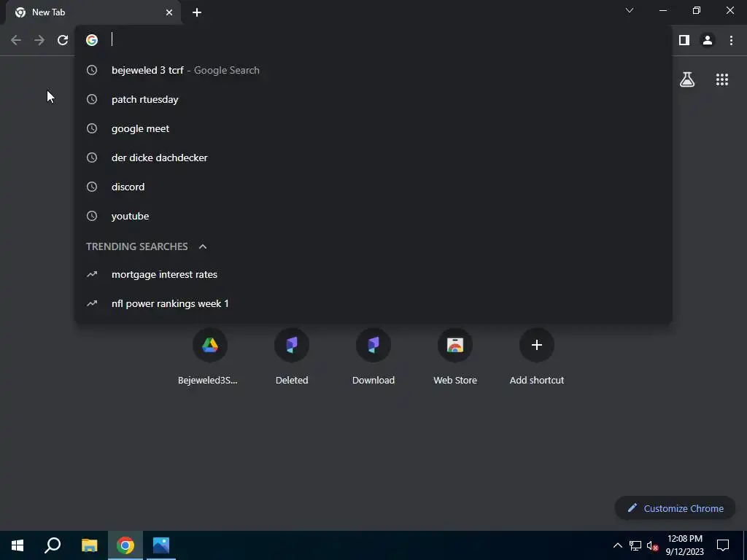Open Photos app in taskbar
The height and width of the screenshot is (560, 747).
click(161, 545)
